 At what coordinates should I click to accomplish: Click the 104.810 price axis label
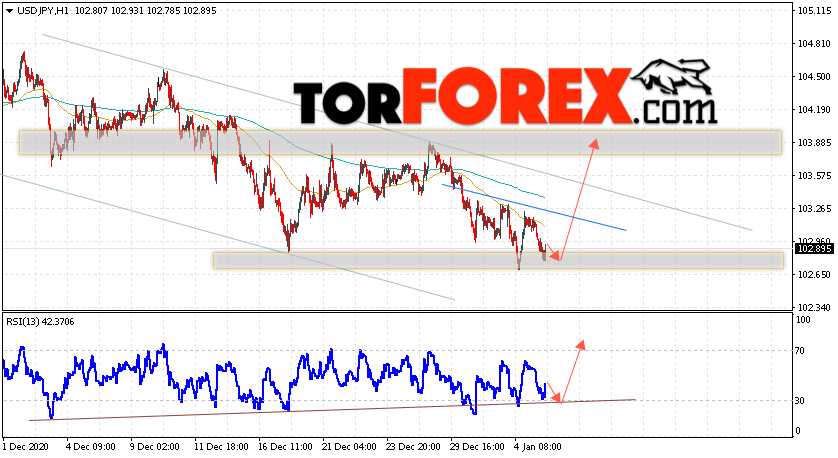(x=814, y=44)
